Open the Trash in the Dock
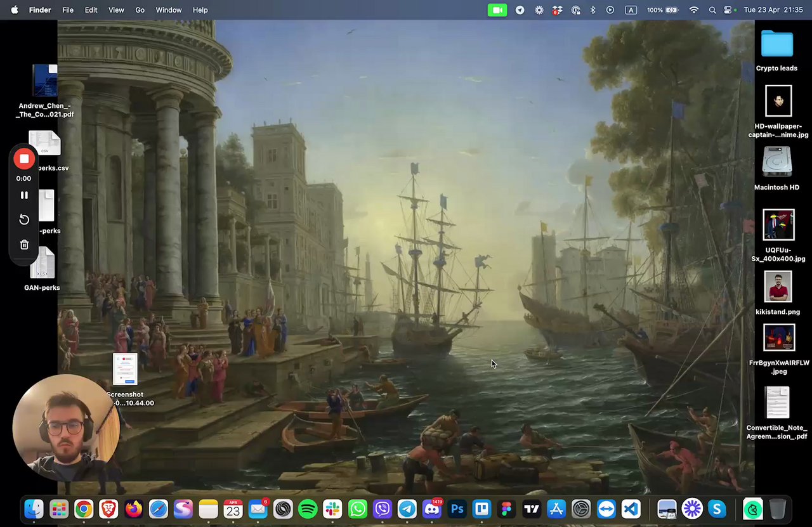The width and height of the screenshot is (812, 527). [778, 509]
